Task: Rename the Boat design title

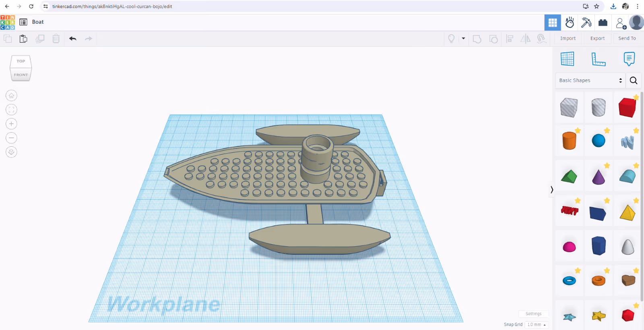Action: pyautogui.click(x=38, y=22)
